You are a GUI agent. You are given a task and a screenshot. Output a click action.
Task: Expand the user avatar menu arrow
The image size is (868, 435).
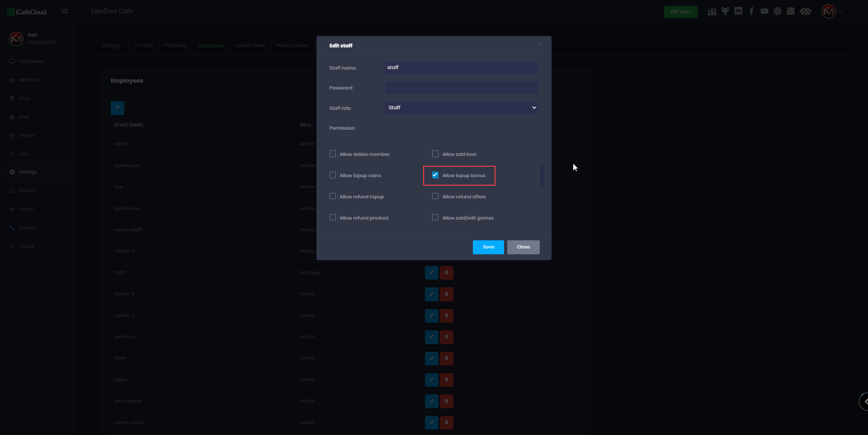(x=841, y=12)
